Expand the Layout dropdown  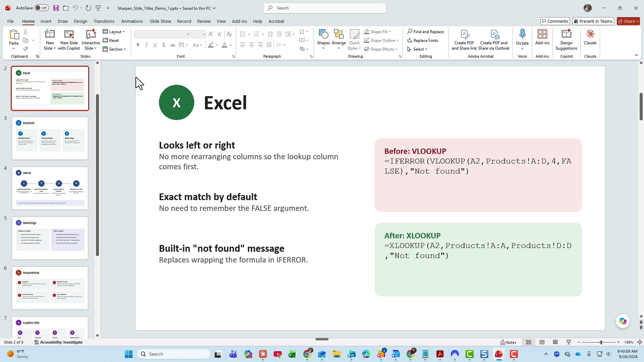tap(114, 32)
